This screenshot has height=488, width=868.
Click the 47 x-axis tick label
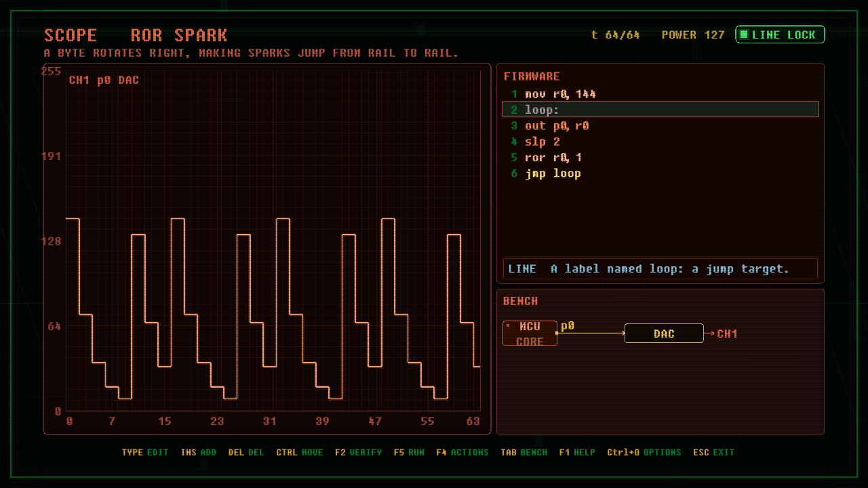[375, 422]
